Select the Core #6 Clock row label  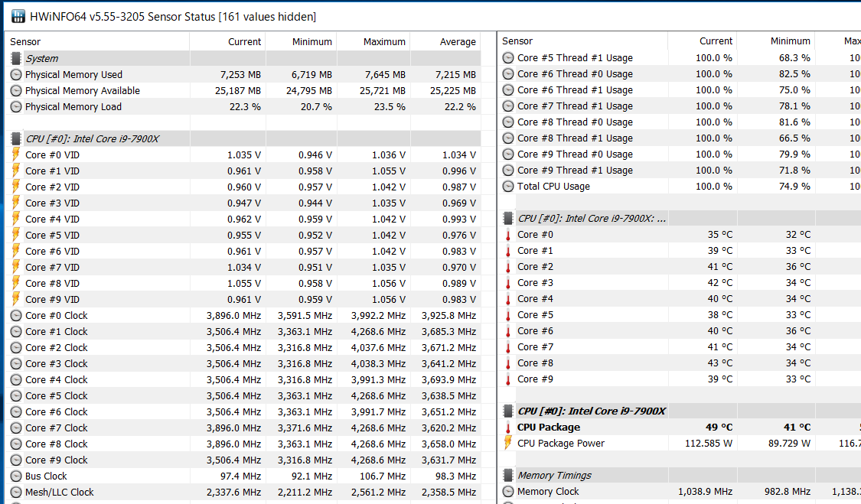click(x=56, y=411)
